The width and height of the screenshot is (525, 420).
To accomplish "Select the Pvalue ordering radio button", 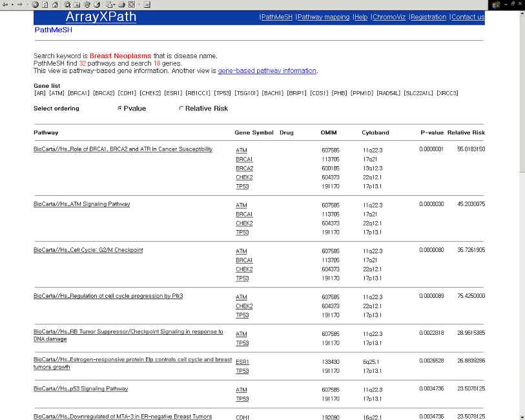I will click(x=120, y=109).
